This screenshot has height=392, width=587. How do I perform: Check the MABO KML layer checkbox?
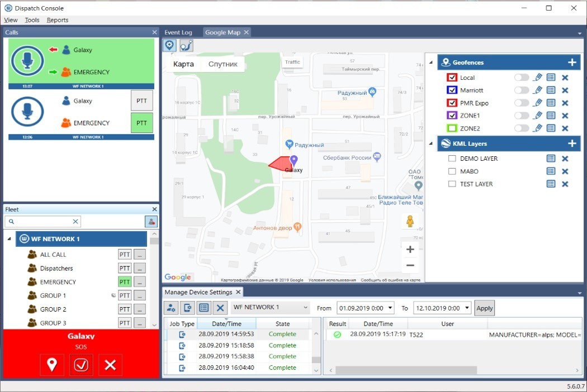pos(452,171)
